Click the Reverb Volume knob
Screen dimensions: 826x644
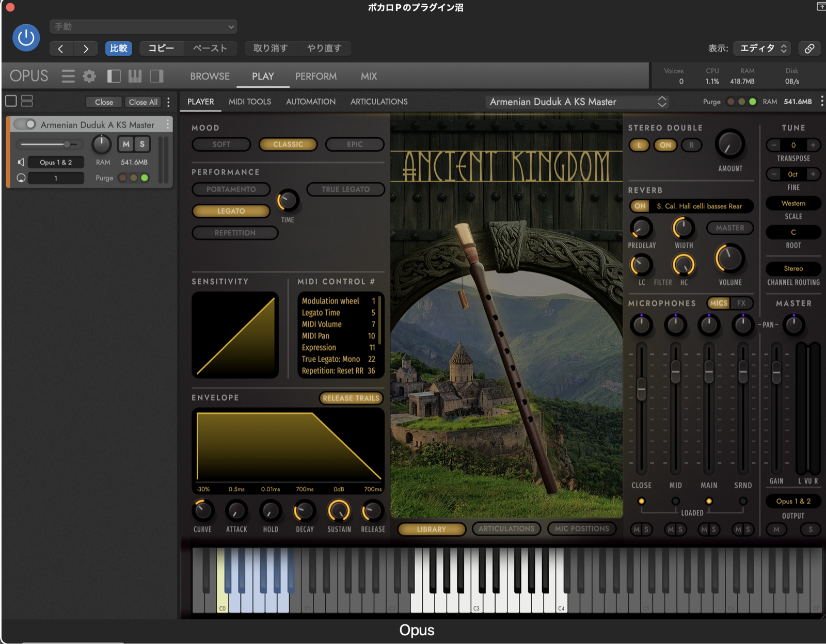pyautogui.click(x=729, y=259)
